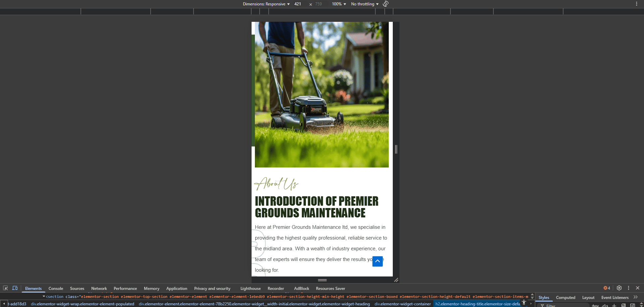Click the accessibility figure icon in breadcrumb bar
This screenshot has height=307, width=644.
tap(524, 303)
